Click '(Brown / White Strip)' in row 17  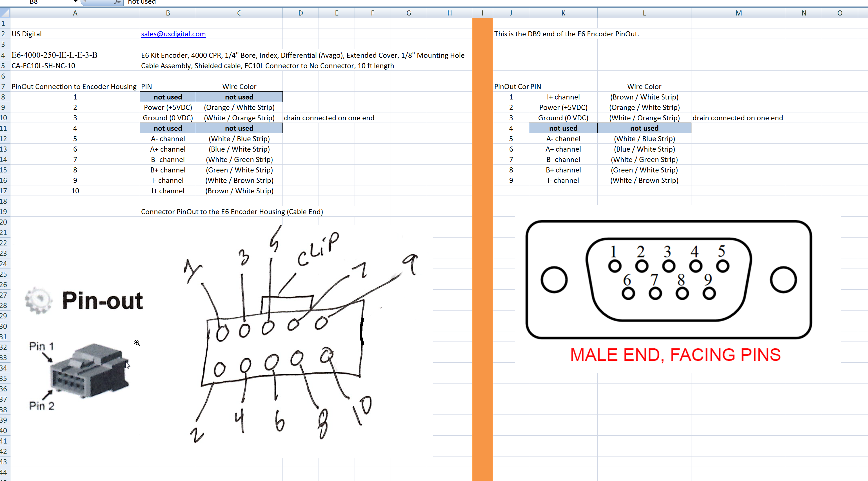[239, 191]
